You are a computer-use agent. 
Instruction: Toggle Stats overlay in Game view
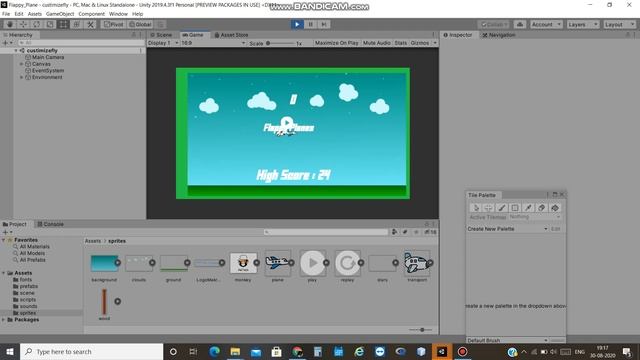400,43
